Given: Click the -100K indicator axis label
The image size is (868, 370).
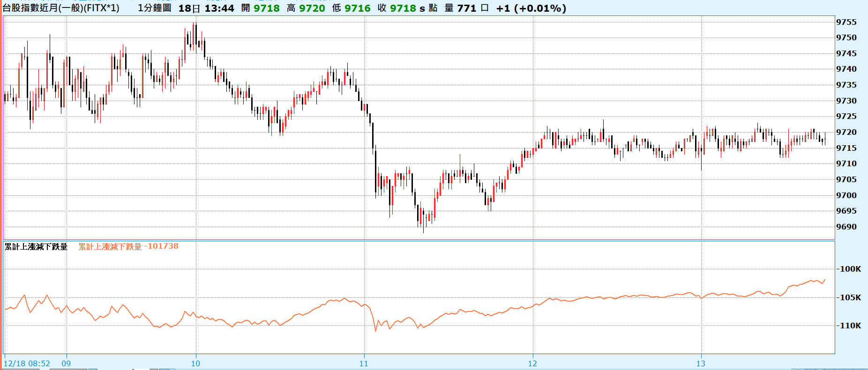Looking at the screenshot, I should pos(848,269).
